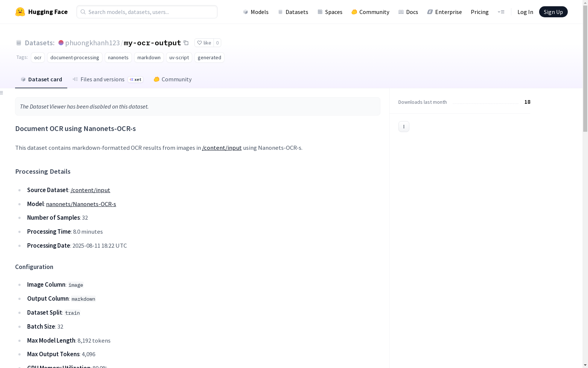
Task: Click the search magnifier icon
Action: click(x=83, y=12)
